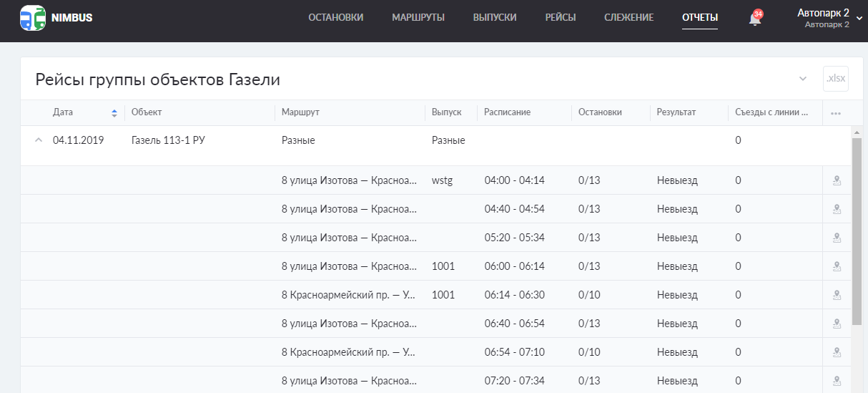Viewport: 868px width, 393px height.
Task: Click the vertical scrollbar thumb
Action: 857,229
